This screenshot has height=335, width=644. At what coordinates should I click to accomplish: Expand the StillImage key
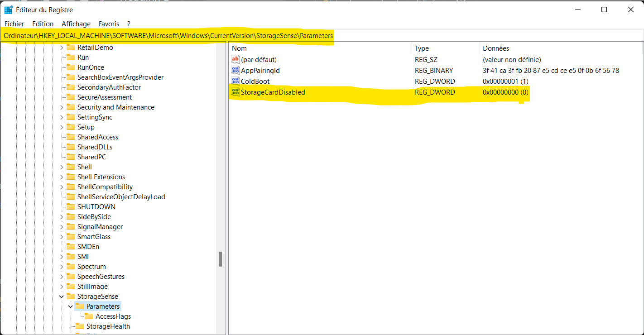pos(62,287)
